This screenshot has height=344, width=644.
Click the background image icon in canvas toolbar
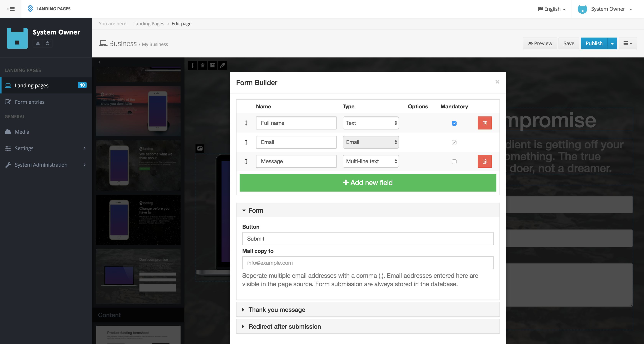click(x=213, y=66)
